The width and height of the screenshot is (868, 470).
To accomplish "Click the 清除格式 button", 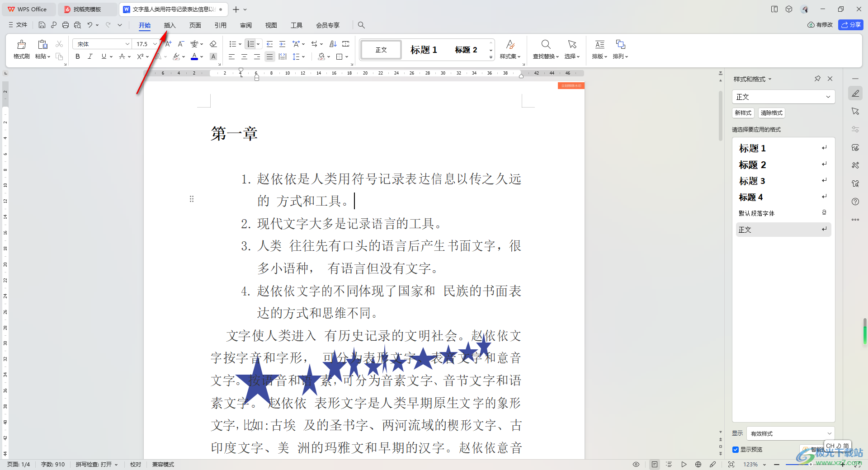I will [771, 113].
